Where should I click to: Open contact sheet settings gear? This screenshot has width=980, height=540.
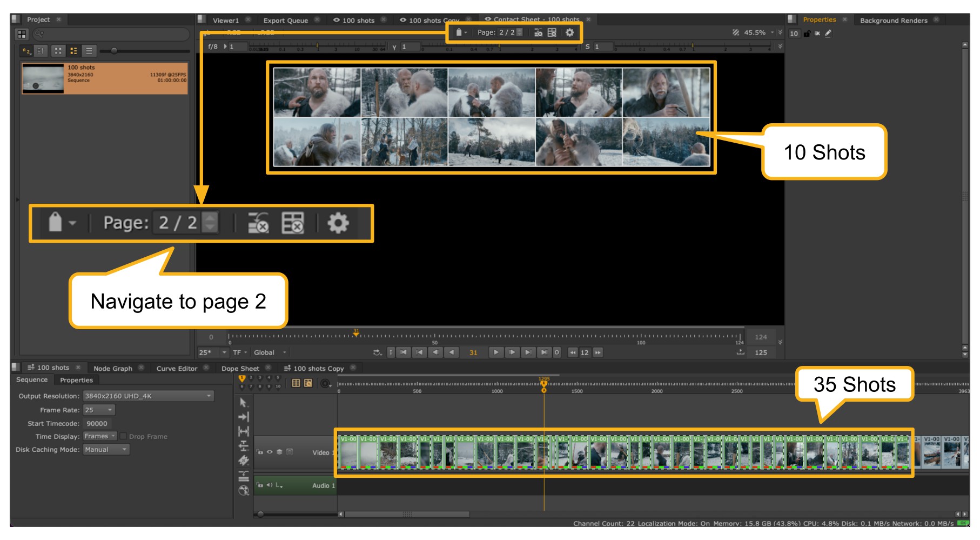click(x=569, y=33)
